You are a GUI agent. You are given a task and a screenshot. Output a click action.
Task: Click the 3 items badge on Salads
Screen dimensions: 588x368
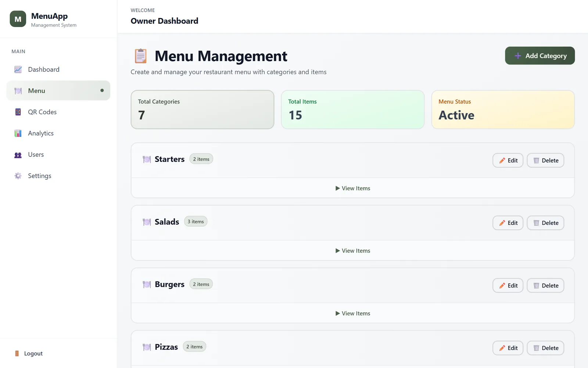pos(196,222)
